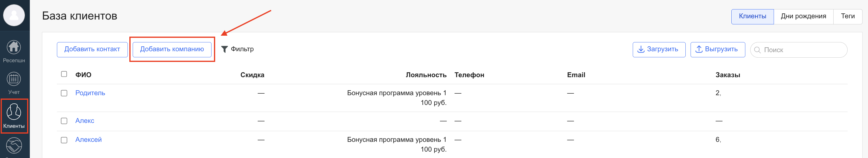Open the Теги tab
This screenshot has height=158, width=868.
(847, 16)
